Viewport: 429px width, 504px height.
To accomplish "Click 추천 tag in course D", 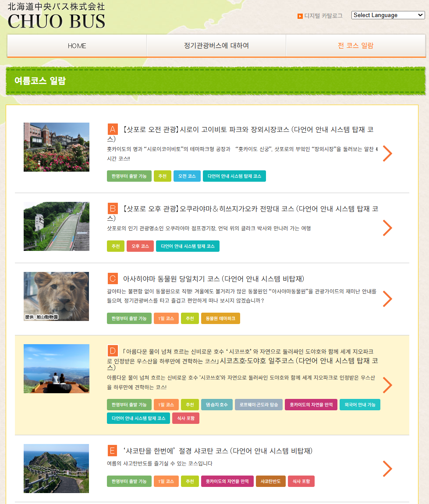I will coord(190,405).
